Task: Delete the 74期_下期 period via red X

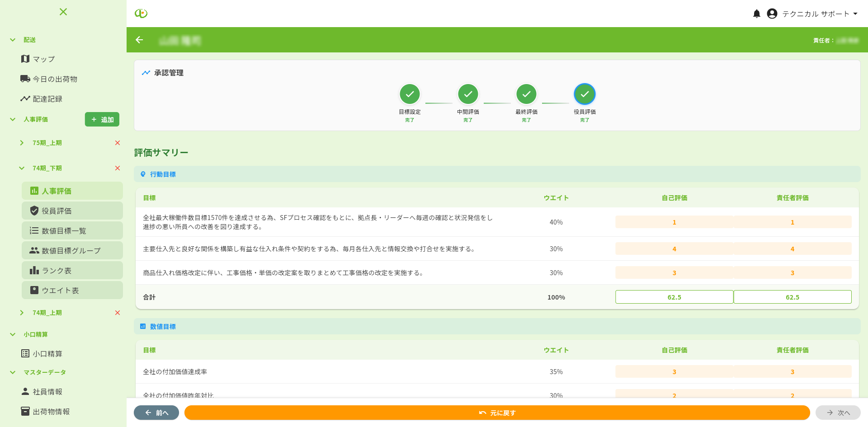Action: (x=117, y=168)
